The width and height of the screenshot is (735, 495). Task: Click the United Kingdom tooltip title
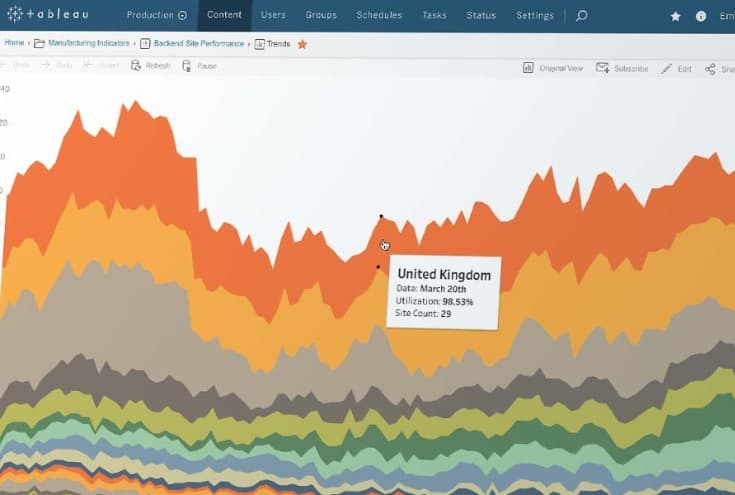pos(444,275)
